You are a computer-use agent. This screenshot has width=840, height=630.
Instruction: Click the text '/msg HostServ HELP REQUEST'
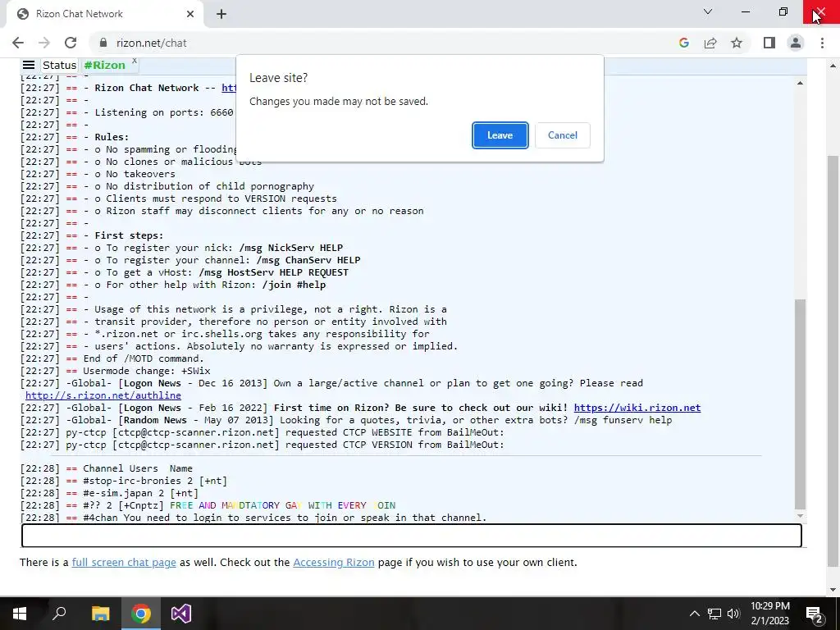pos(273,272)
